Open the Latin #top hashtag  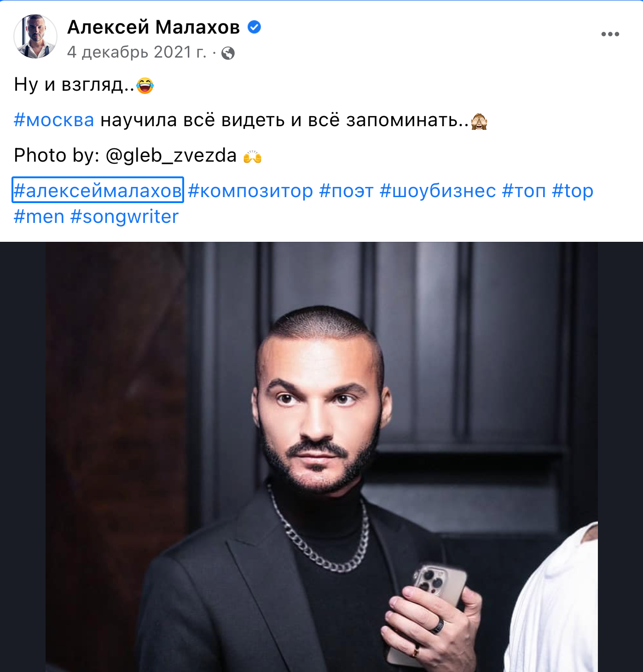[573, 191]
